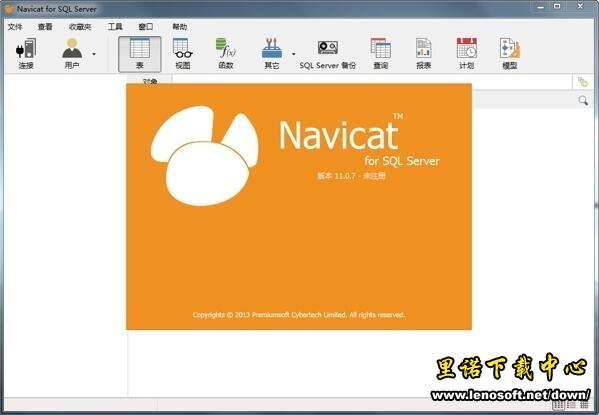Screen dimensions: 599x415
Task: Switch to the Objects (对象) tab
Action: pos(150,79)
